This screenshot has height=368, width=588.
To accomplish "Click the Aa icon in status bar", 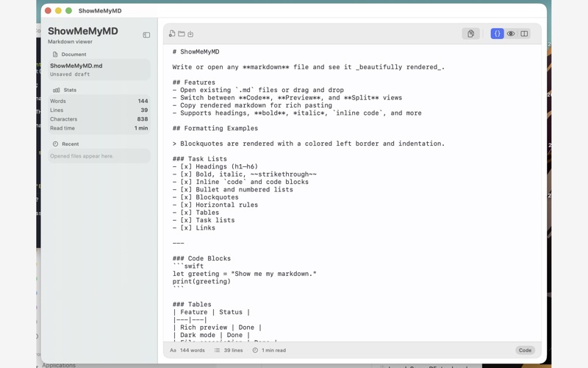I will 173,350.
